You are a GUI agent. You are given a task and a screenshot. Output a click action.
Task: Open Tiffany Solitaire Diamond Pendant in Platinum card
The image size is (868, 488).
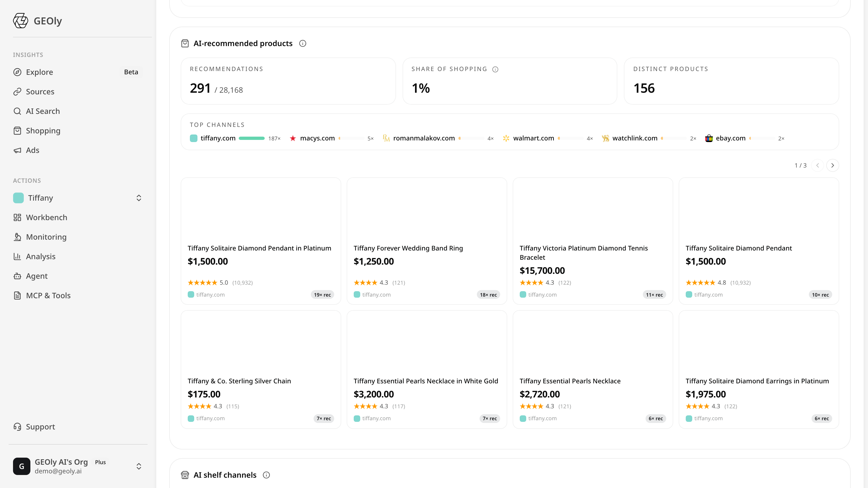[261, 241]
